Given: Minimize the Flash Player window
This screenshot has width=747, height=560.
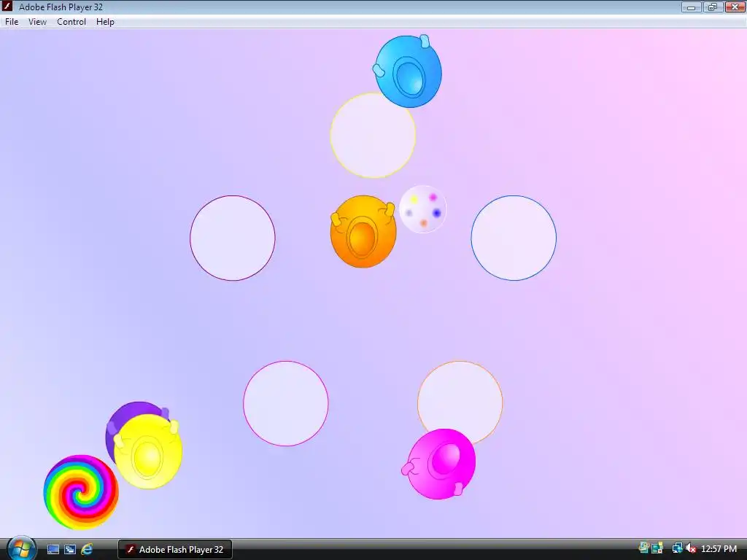Looking at the screenshot, I should tap(691, 7).
